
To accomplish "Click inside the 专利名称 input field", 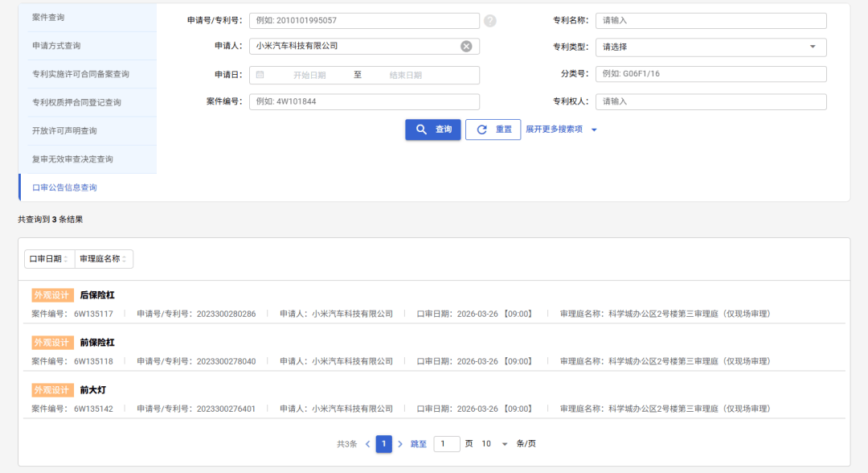I will tap(710, 20).
